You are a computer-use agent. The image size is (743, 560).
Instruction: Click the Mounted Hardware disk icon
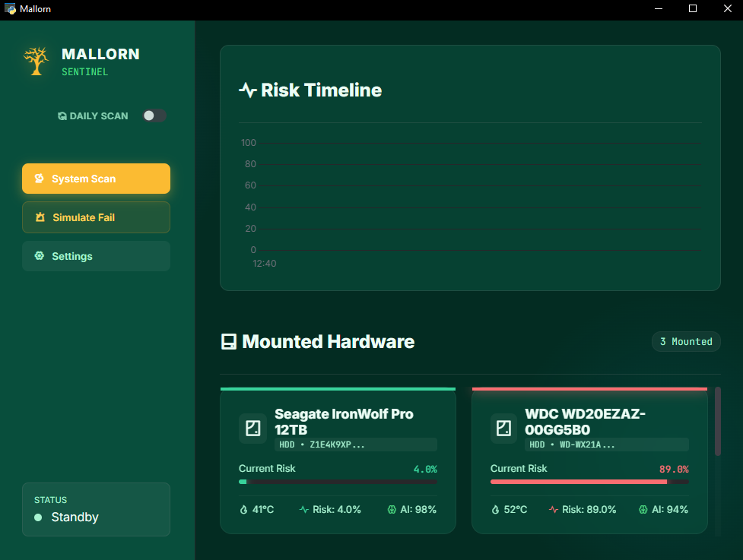[x=229, y=342]
